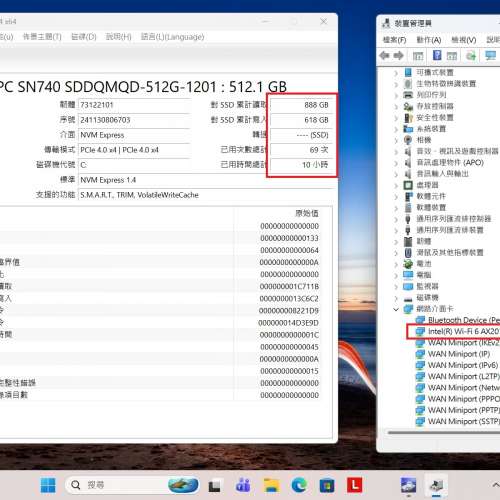Switch to CrystalDiskInfo taskbar icon
500x500 pixels.
click(408, 485)
